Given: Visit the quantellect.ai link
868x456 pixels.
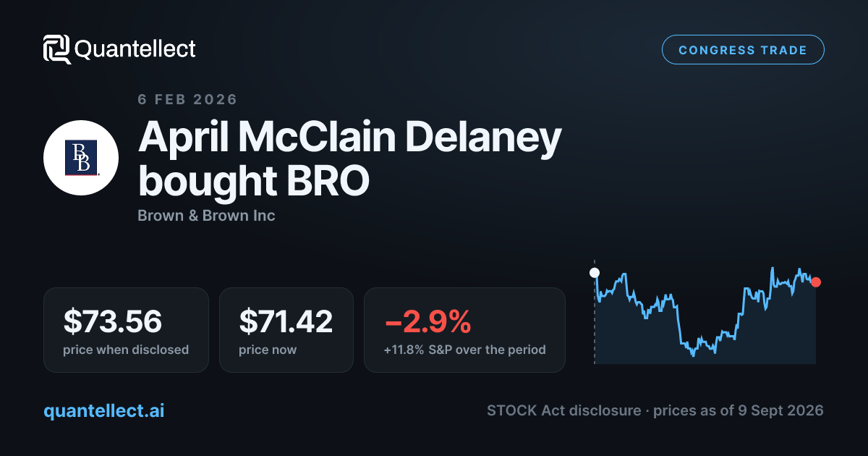Looking at the screenshot, I should pos(104,410).
